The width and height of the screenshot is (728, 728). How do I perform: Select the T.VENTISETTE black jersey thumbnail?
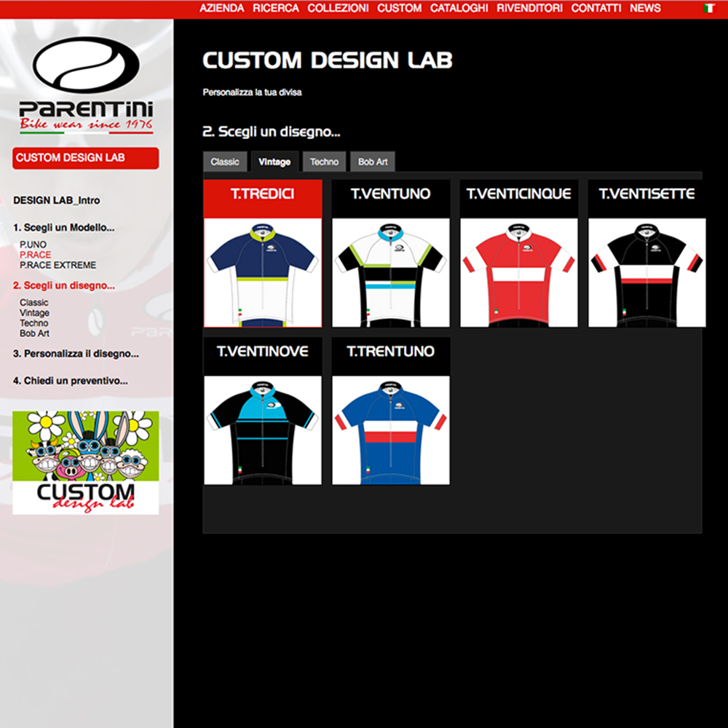click(647, 272)
